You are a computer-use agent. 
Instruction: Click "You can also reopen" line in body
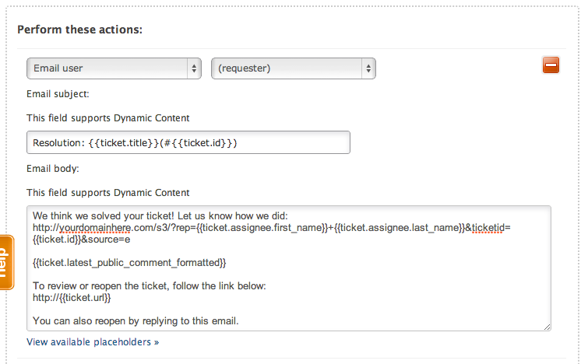click(136, 320)
